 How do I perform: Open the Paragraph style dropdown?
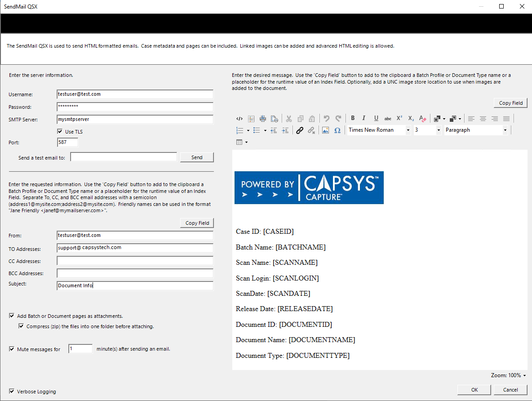505,130
